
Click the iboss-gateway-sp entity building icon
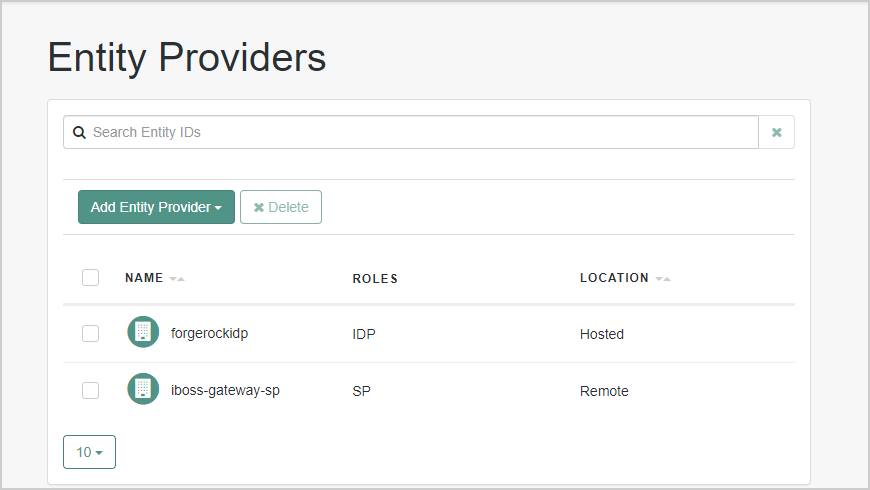point(143,389)
